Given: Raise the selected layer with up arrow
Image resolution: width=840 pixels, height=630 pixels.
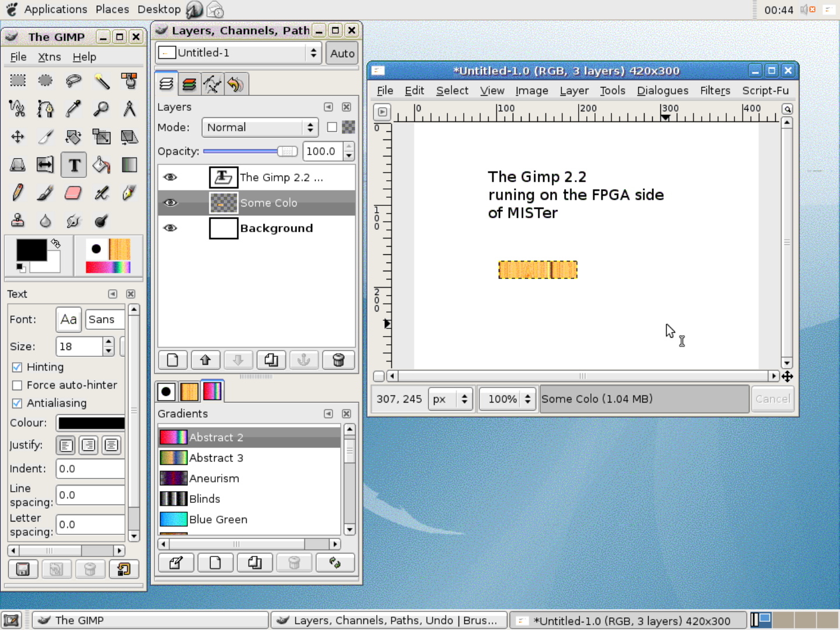Looking at the screenshot, I should tap(205, 360).
